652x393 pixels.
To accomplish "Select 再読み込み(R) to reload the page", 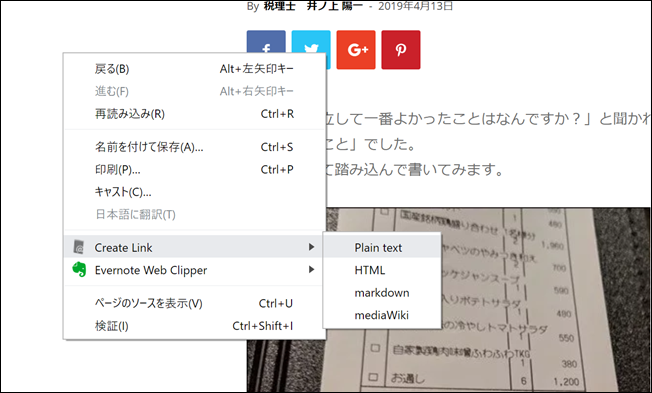I will coord(194,114).
